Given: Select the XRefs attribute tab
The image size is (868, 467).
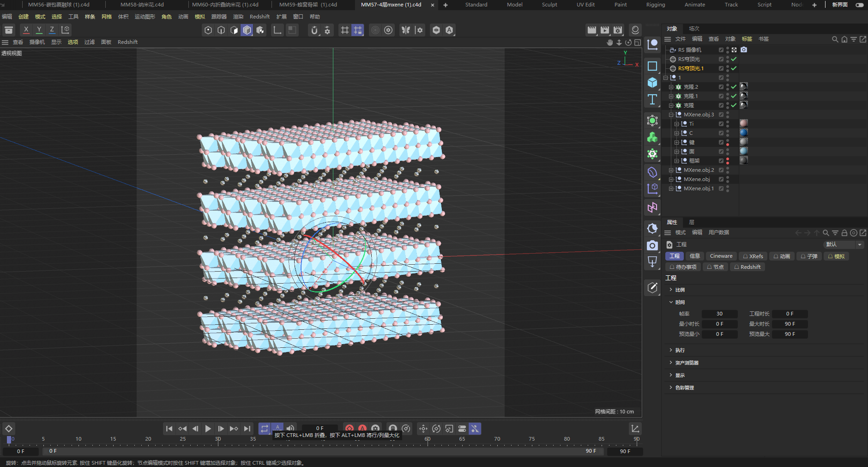Looking at the screenshot, I should [753, 256].
